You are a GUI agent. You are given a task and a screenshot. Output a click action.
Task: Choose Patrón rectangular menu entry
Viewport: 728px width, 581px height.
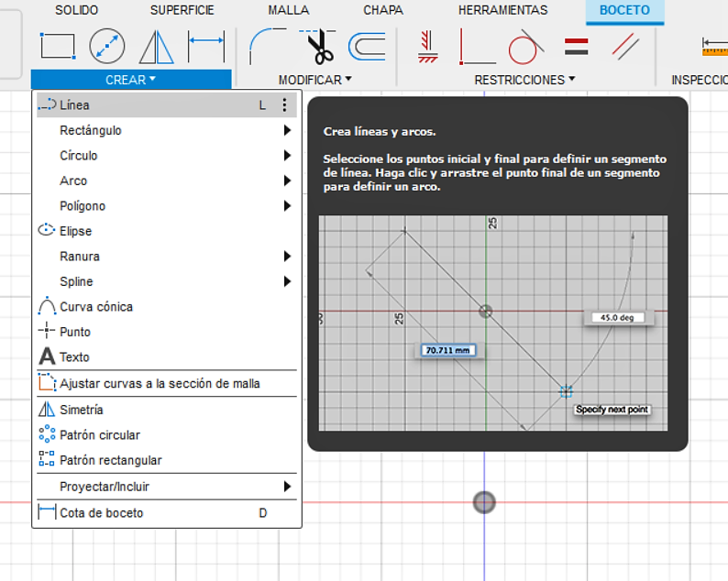click(167, 460)
